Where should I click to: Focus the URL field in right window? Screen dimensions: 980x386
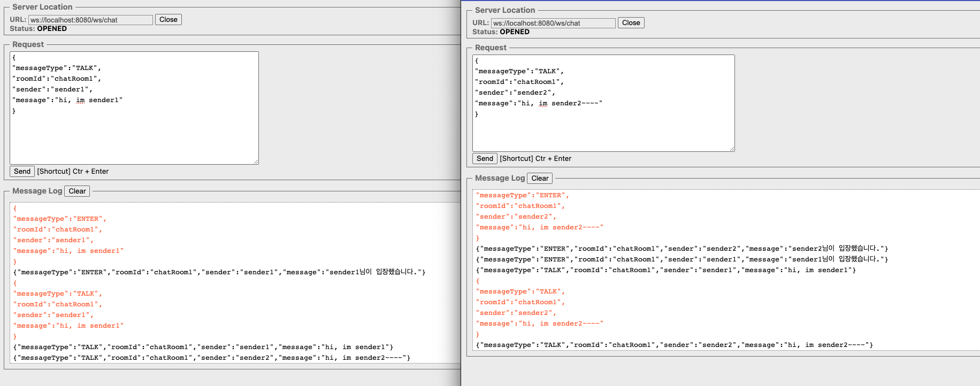click(553, 23)
